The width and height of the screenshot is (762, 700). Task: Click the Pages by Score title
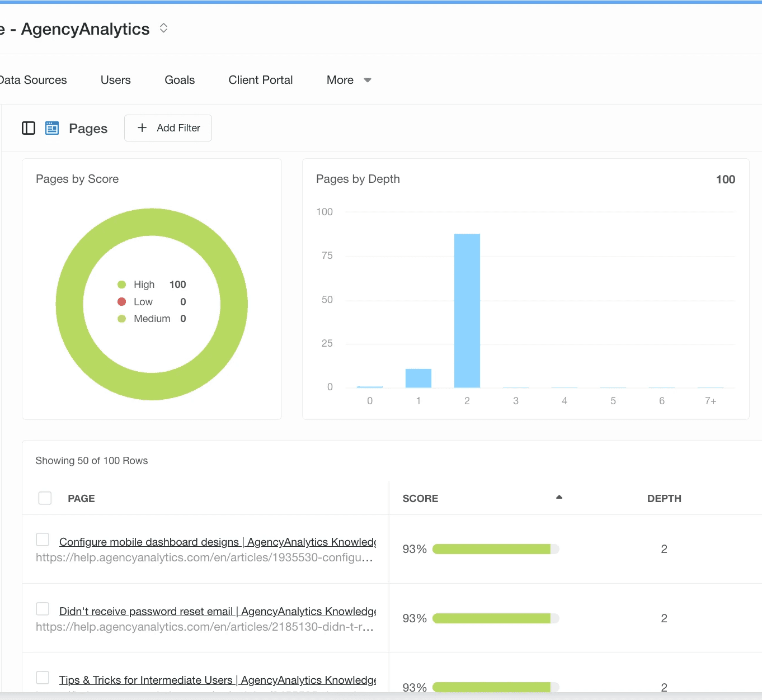tap(77, 179)
